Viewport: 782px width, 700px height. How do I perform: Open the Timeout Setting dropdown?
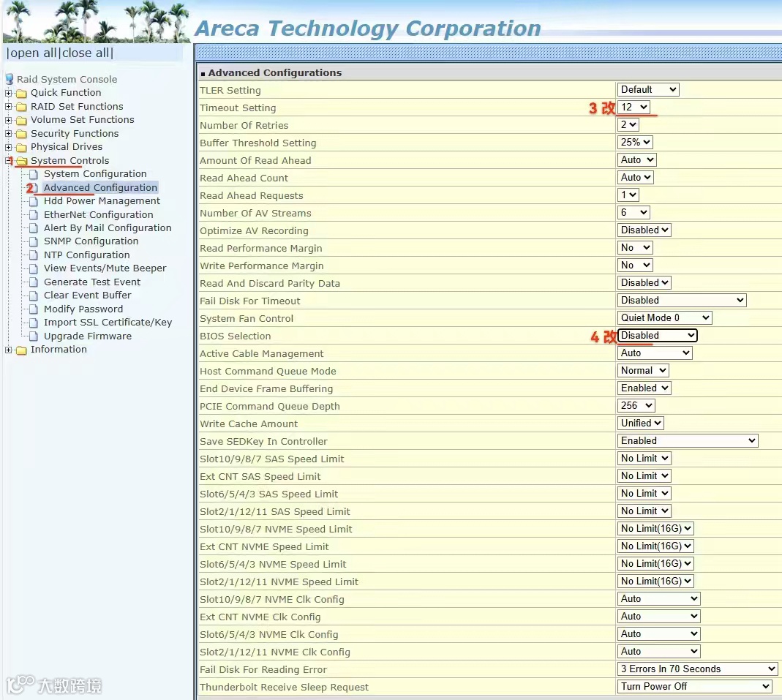coord(634,108)
